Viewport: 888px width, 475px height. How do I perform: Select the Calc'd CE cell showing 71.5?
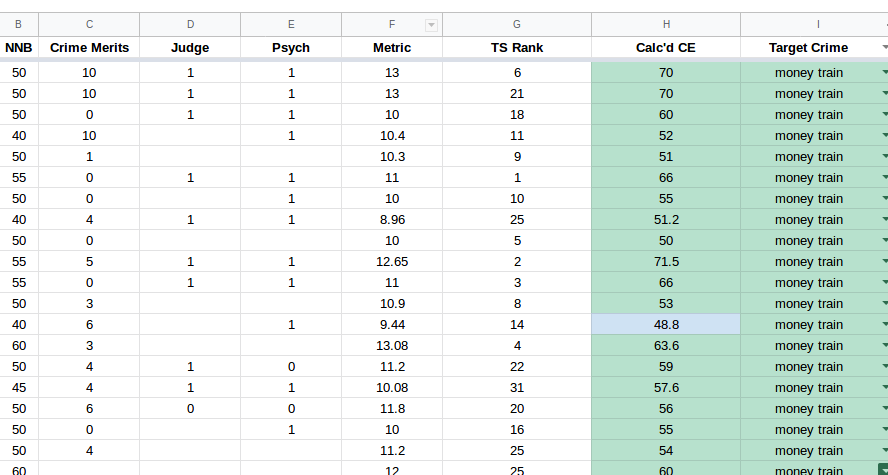tap(666, 262)
